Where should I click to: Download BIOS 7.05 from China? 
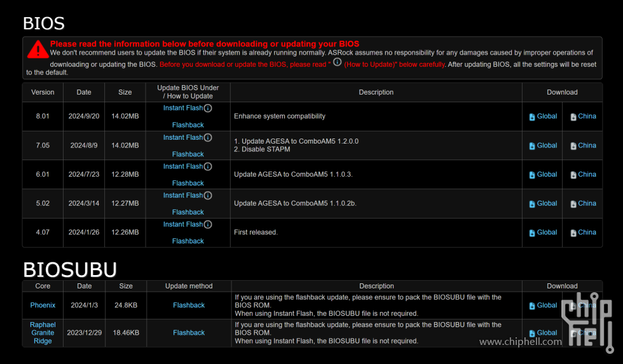tap(584, 145)
